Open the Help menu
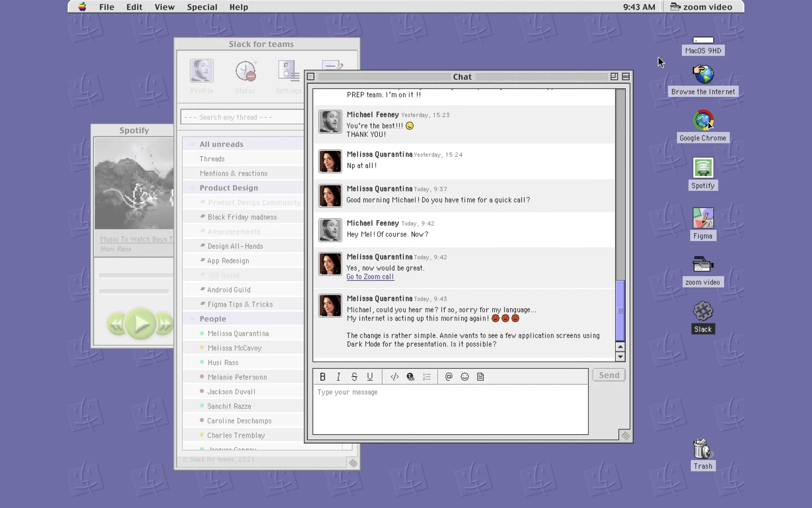Viewport: 812px width, 508px height. pos(239,7)
